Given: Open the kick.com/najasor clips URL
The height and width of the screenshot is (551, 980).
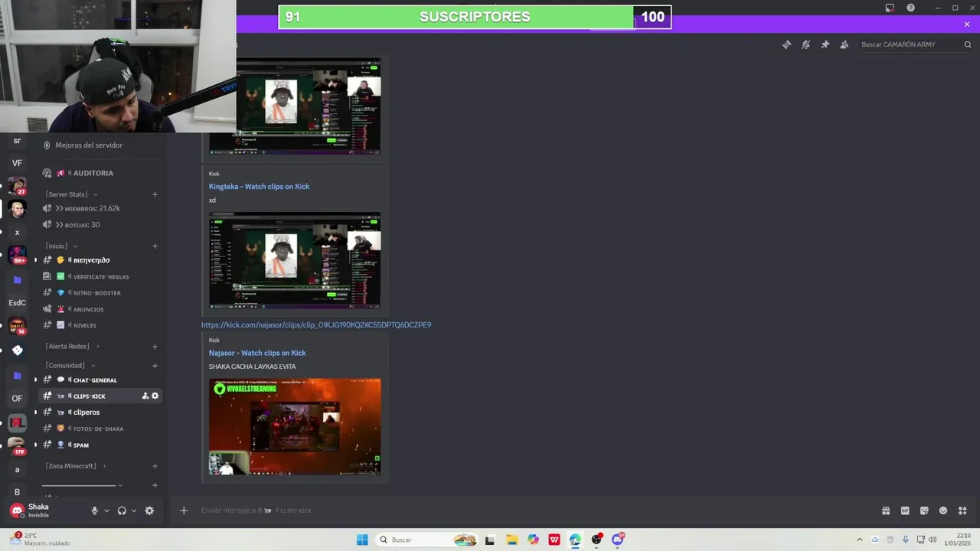Looking at the screenshot, I should pos(316,324).
